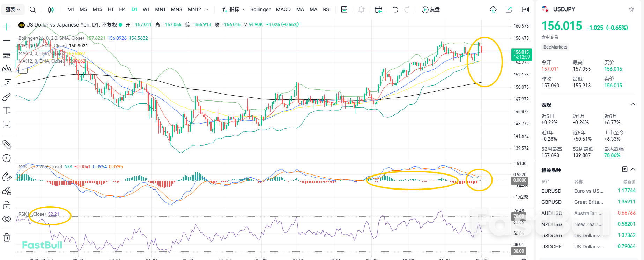
Task: Activate the magnet snap tool
Action: click(7, 177)
